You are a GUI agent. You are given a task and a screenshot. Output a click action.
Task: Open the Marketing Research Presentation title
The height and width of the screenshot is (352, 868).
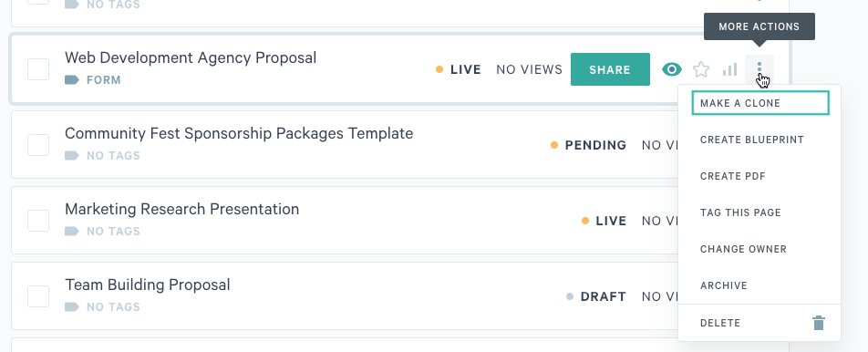[x=182, y=209]
